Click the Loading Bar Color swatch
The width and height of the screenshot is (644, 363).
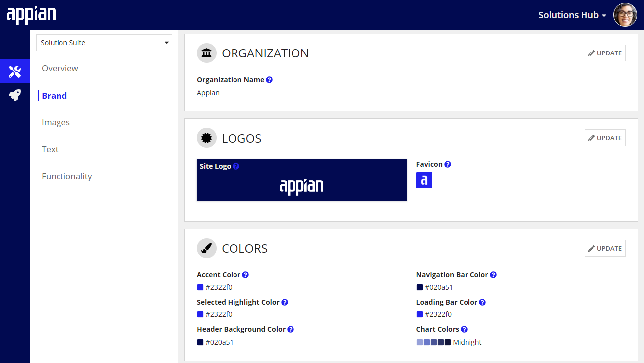[420, 314]
